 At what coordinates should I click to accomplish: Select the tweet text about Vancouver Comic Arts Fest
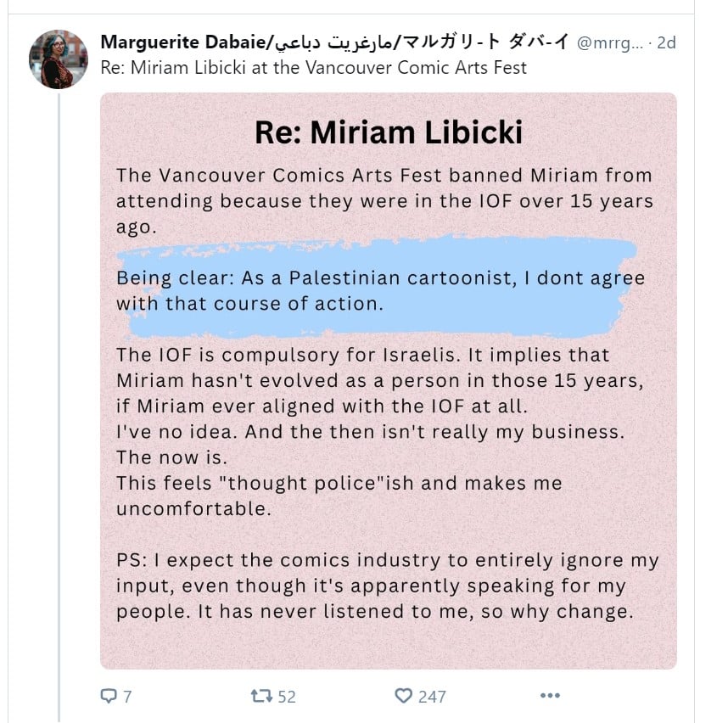[314, 68]
